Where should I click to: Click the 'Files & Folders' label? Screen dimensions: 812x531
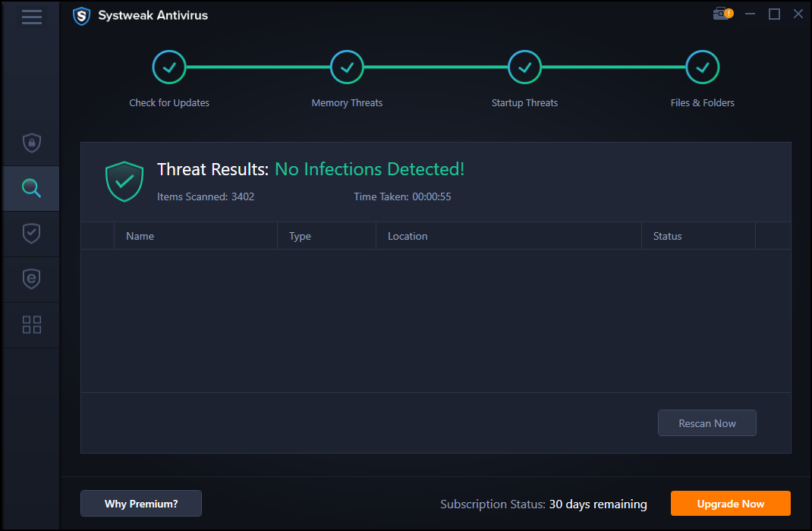point(702,103)
